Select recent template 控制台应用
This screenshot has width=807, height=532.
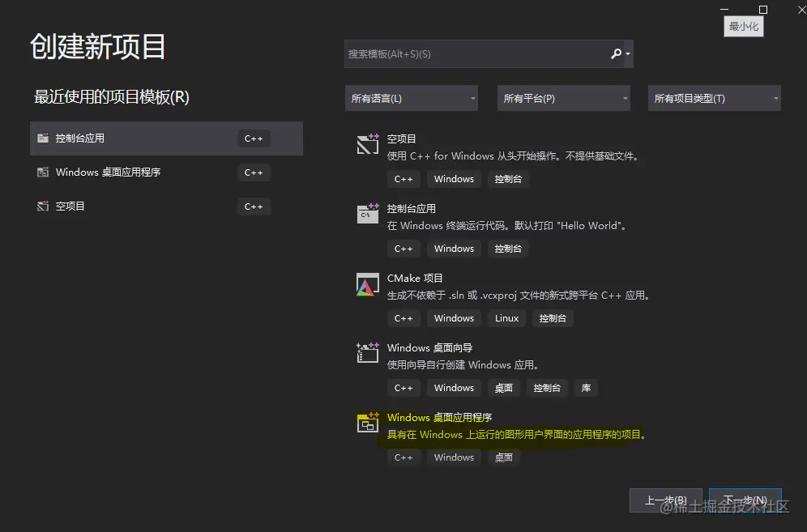[166, 138]
